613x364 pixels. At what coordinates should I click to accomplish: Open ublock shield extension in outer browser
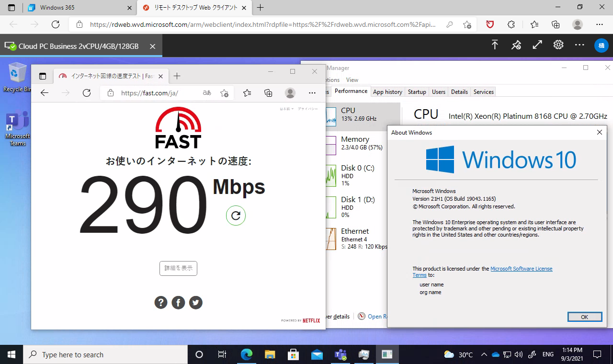coord(490,24)
